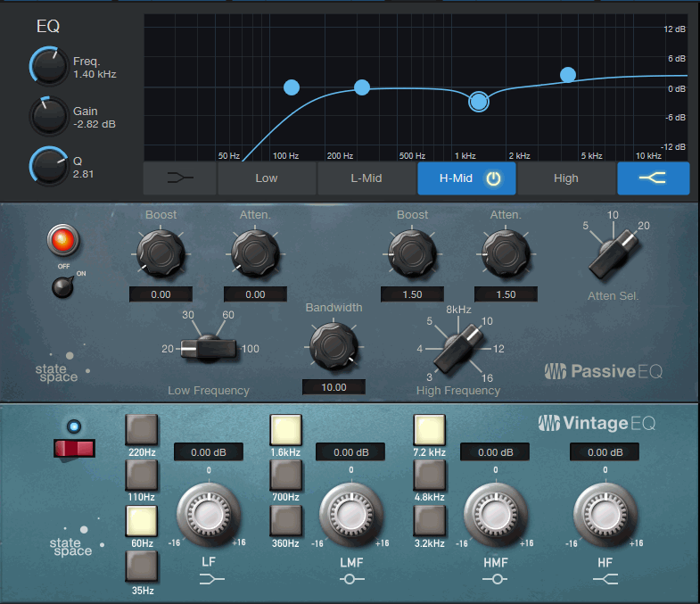Select the 220Hz LF frequency button
This screenshot has width=700, height=604.
tap(142, 429)
